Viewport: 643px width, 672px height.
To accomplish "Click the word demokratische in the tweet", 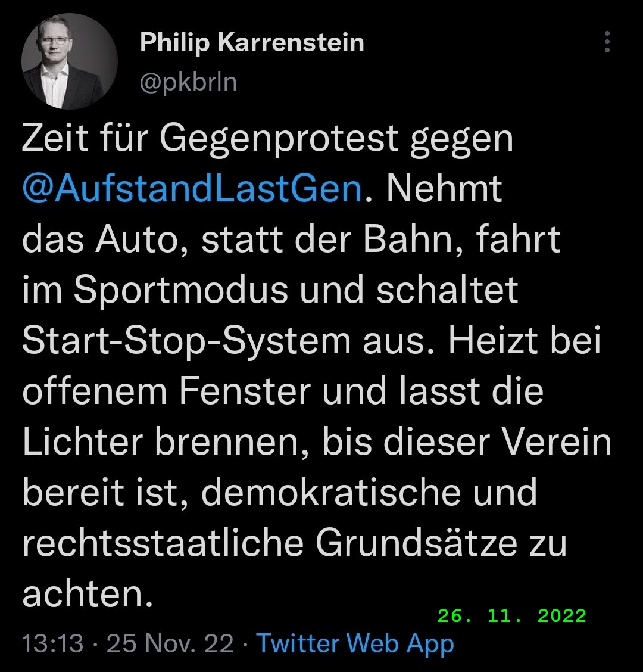I will 330,493.
